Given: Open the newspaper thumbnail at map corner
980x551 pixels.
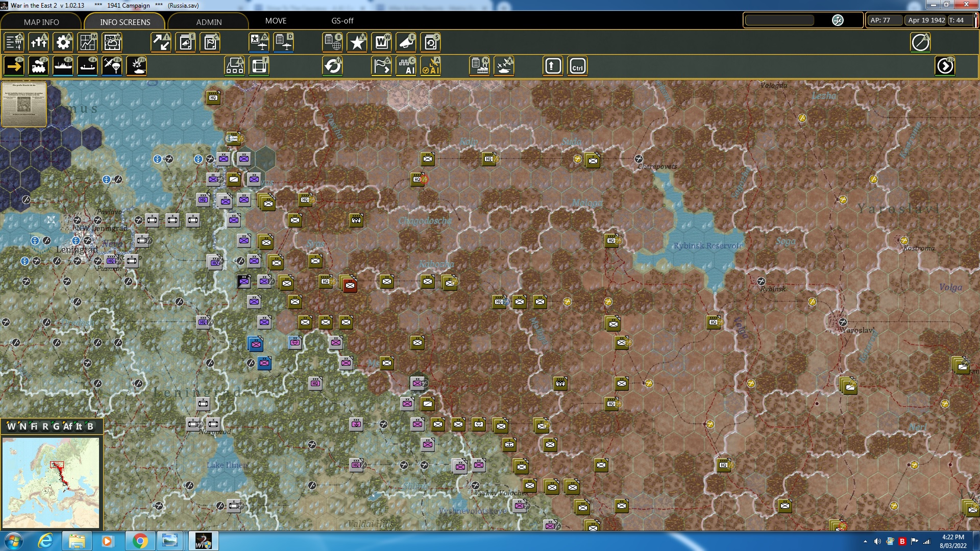Looking at the screenshot, I should click(x=24, y=104).
